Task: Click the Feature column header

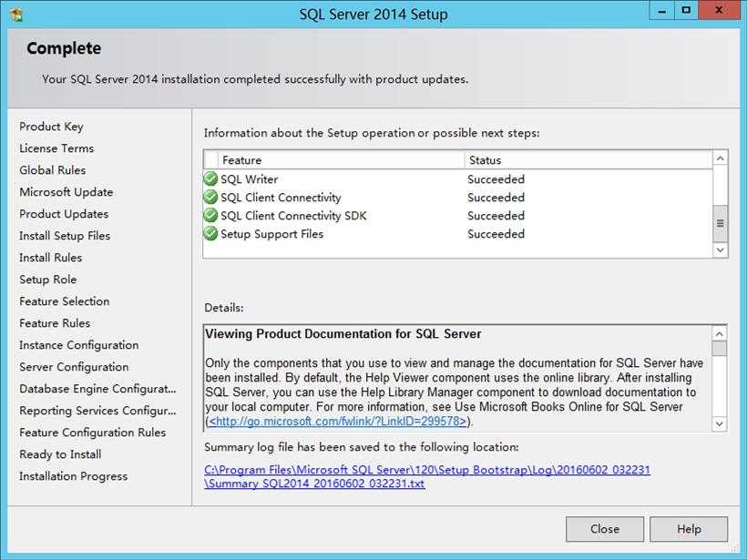Action: (341, 160)
